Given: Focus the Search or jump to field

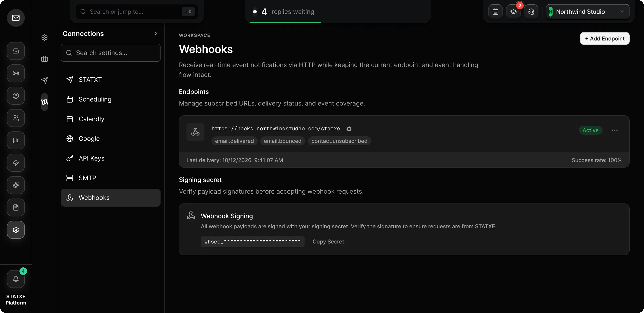Looking at the screenshot, I should (x=137, y=12).
